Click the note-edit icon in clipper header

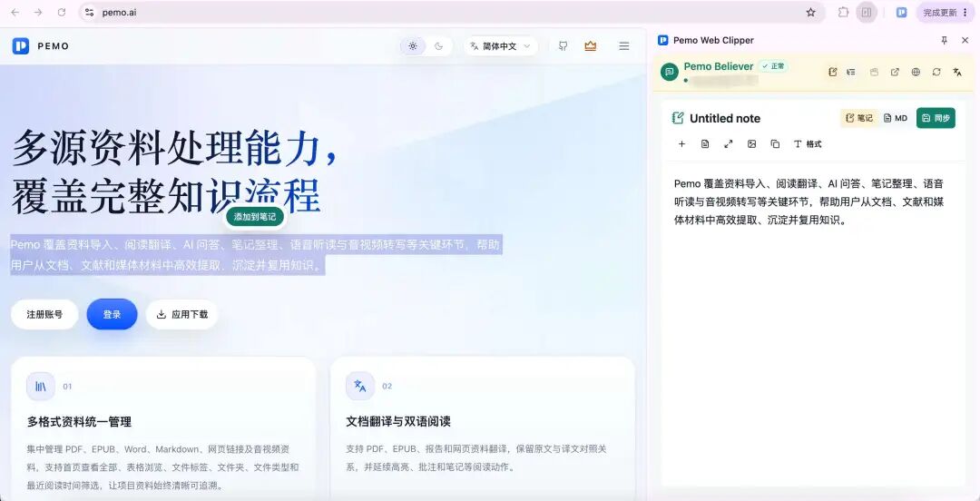click(832, 72)
